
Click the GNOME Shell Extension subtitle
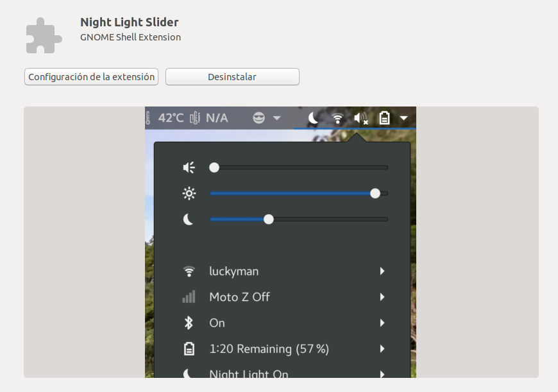point(130,37)
